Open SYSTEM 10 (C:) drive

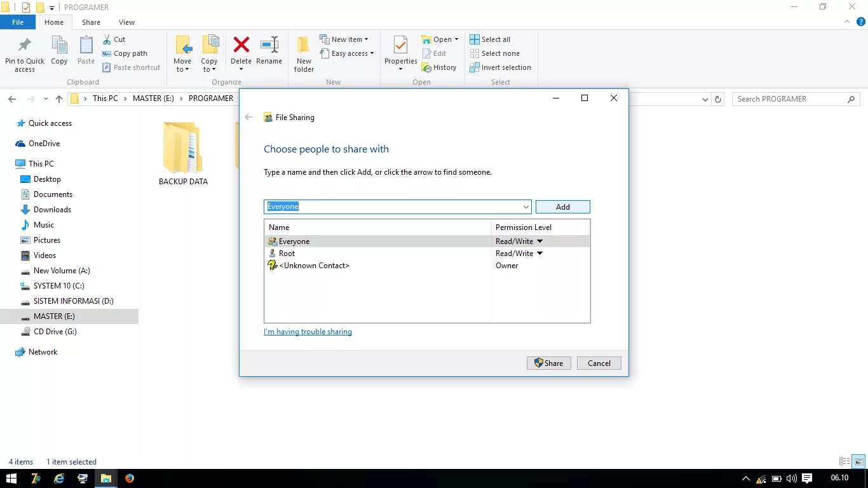coord(58,286)
